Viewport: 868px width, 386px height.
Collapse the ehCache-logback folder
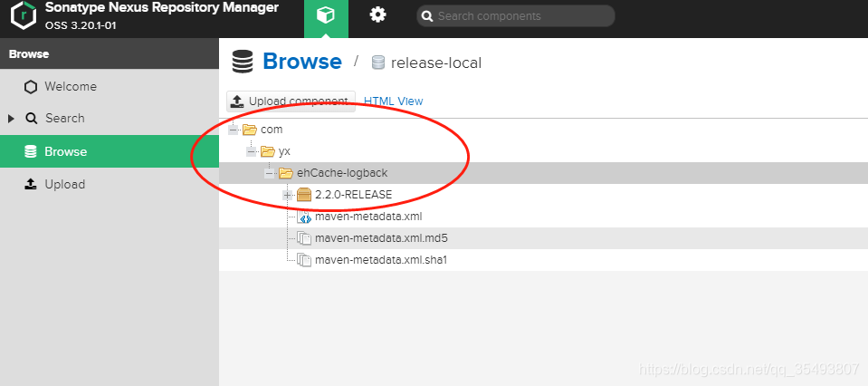(x=270, y=173)
